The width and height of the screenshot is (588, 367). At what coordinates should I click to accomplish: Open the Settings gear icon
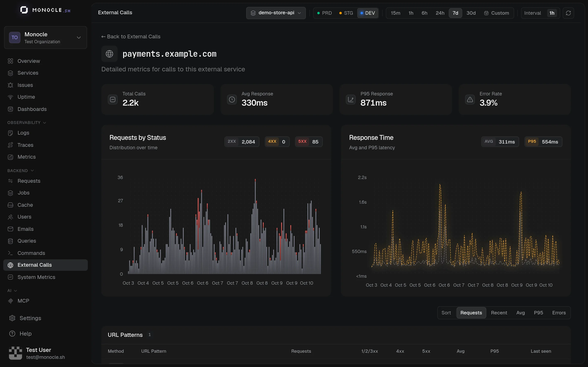12,318
